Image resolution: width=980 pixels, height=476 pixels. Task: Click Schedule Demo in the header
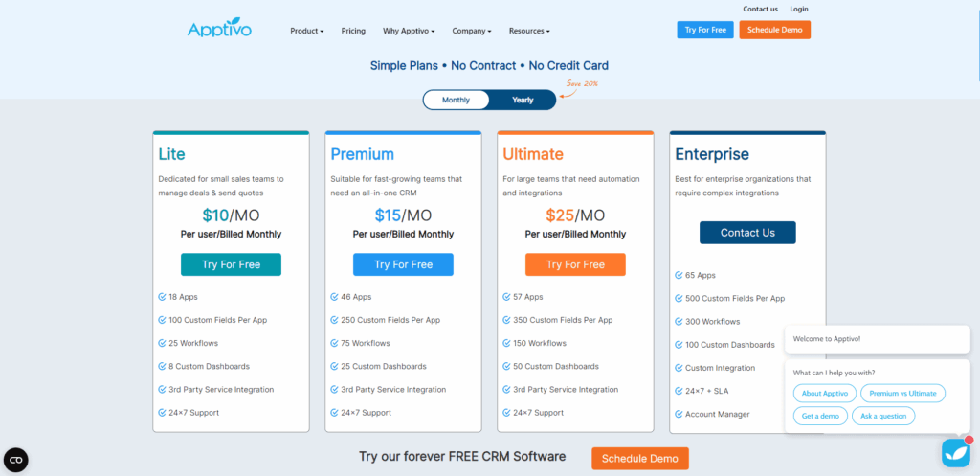click(774, 30)
